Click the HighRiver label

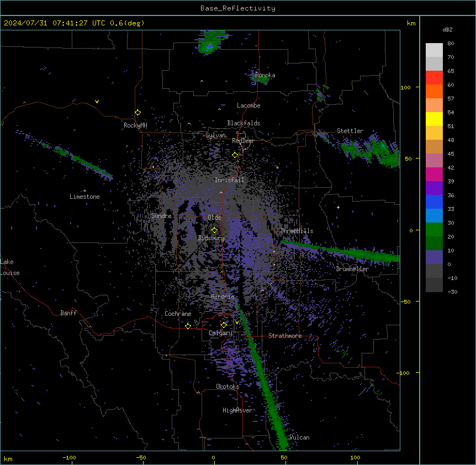pos(237,410)
